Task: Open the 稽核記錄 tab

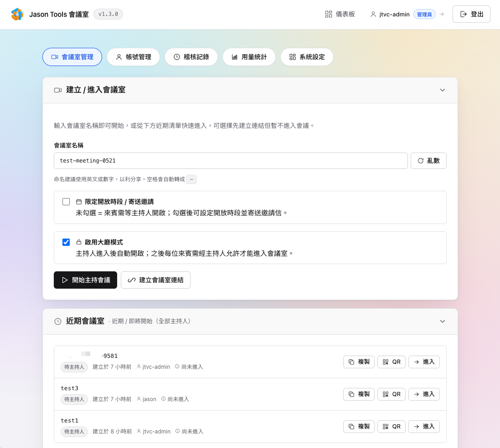Action: click(x=191, y=57)
